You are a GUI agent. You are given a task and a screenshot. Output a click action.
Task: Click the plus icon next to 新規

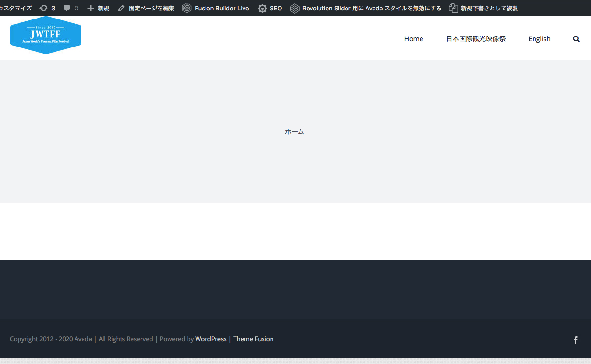(90, 8)
